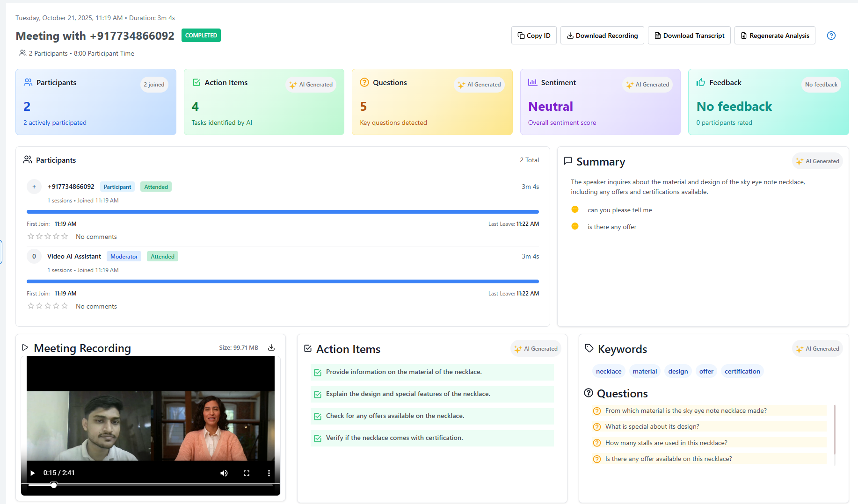Play the meeting recording video
858x504 pixels.
(33, 473)
